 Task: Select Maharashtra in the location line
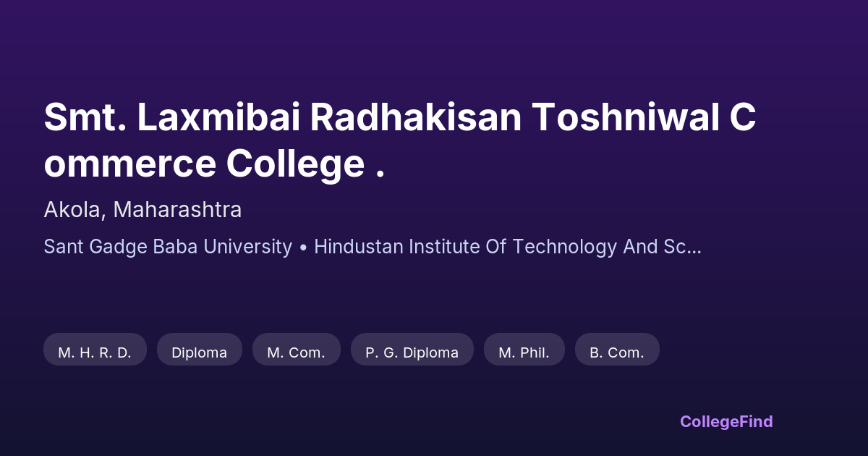(177, 210)
